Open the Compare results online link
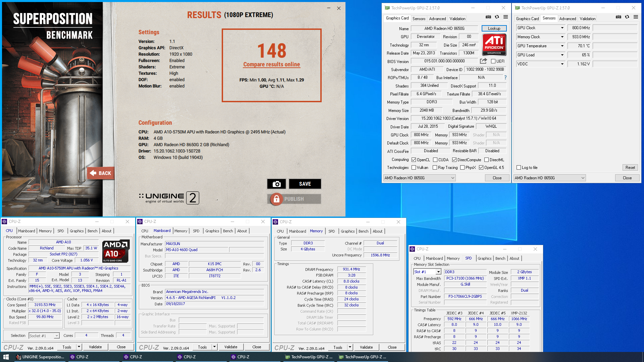The image size is (644, 362). (272, 64)
